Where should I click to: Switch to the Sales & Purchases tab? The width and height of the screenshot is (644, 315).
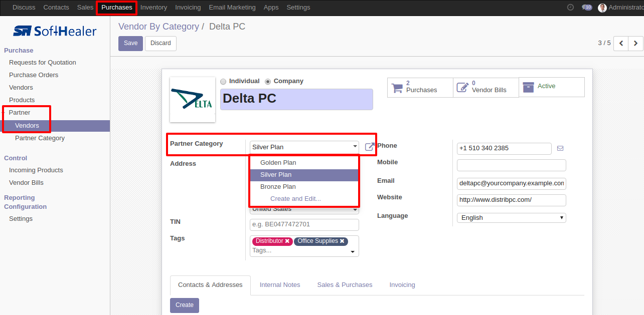point(345,285)
